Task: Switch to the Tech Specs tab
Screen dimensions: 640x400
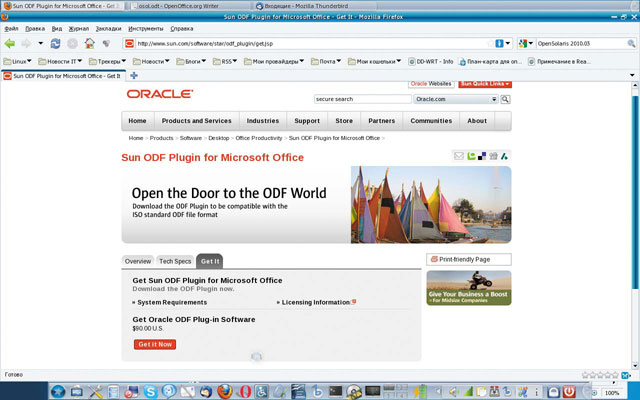Action: click(175, 261)
